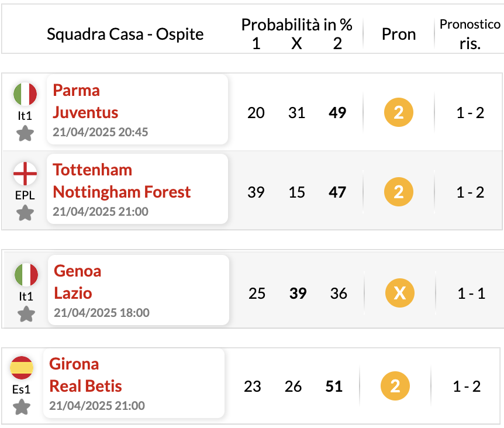Click the Pronostico ris. column header

click(x=470, y=34)
